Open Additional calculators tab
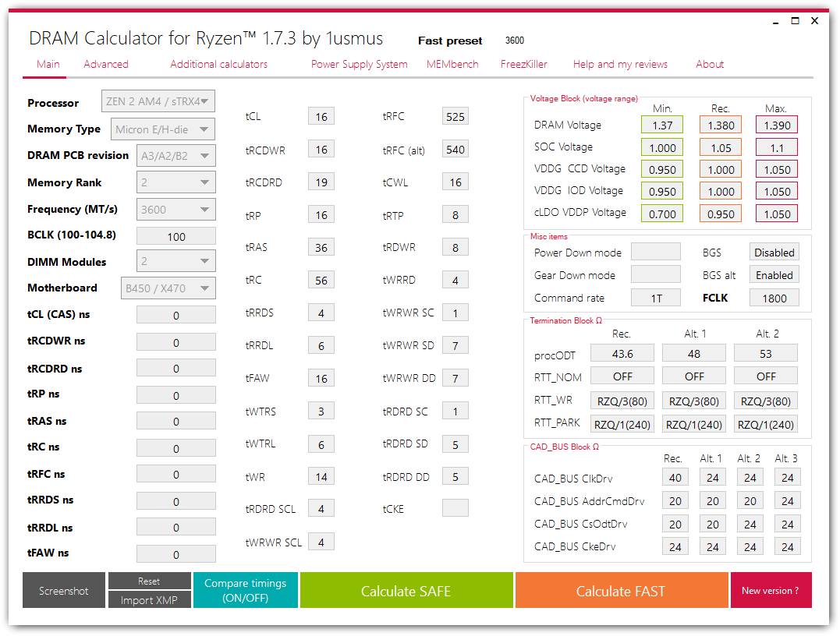The width and height of the screenshot is (840, 636). [218, 64]
